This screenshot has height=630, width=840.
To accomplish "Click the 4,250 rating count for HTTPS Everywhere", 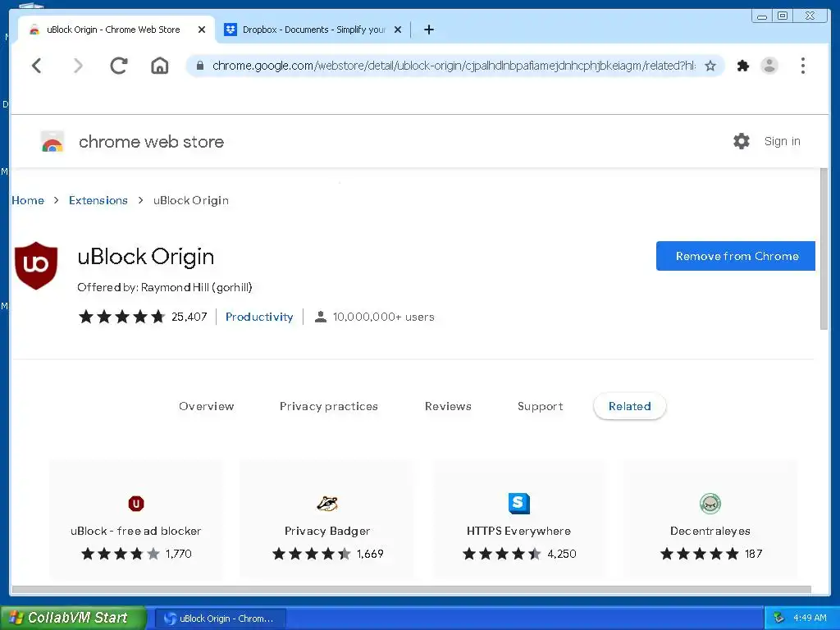I will (x=561, y=554).
